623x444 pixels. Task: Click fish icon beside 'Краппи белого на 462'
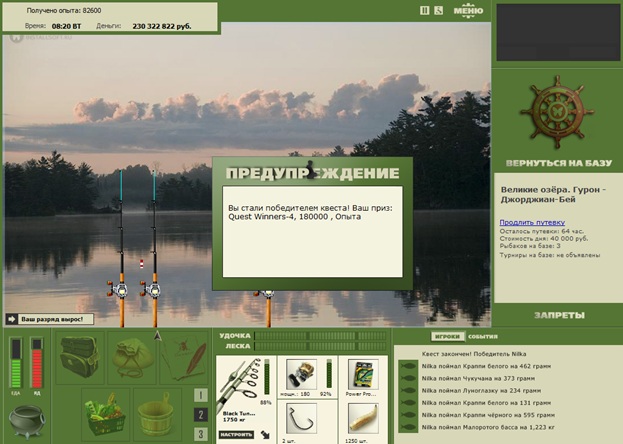(x=408, y=366)
